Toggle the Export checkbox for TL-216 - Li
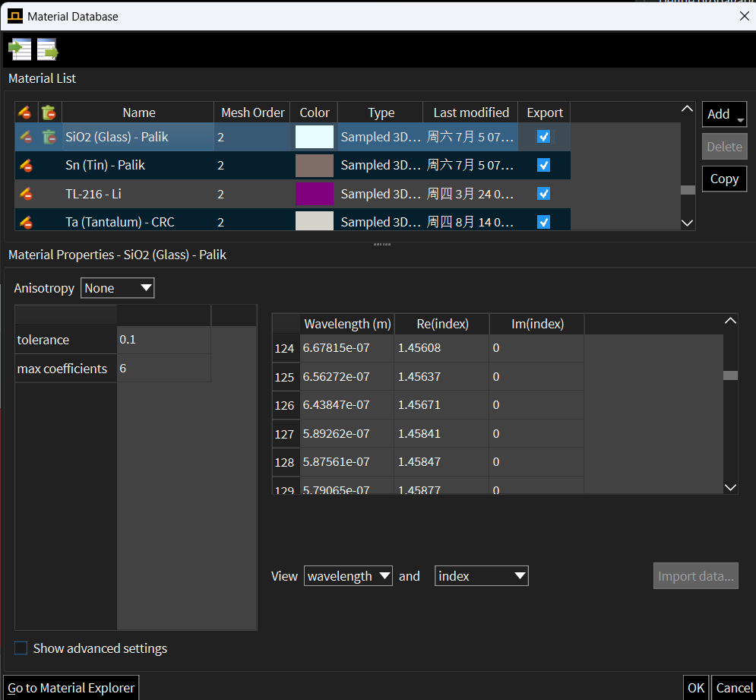 point(543,194)
